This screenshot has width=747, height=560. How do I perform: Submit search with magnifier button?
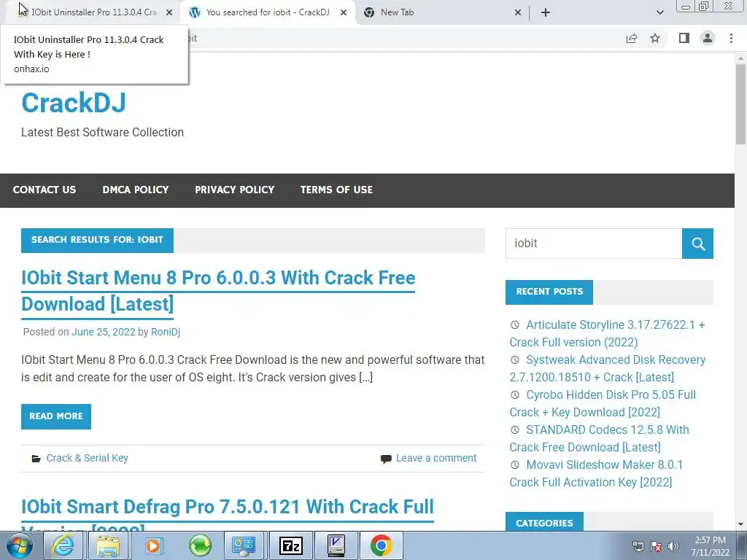697,244
